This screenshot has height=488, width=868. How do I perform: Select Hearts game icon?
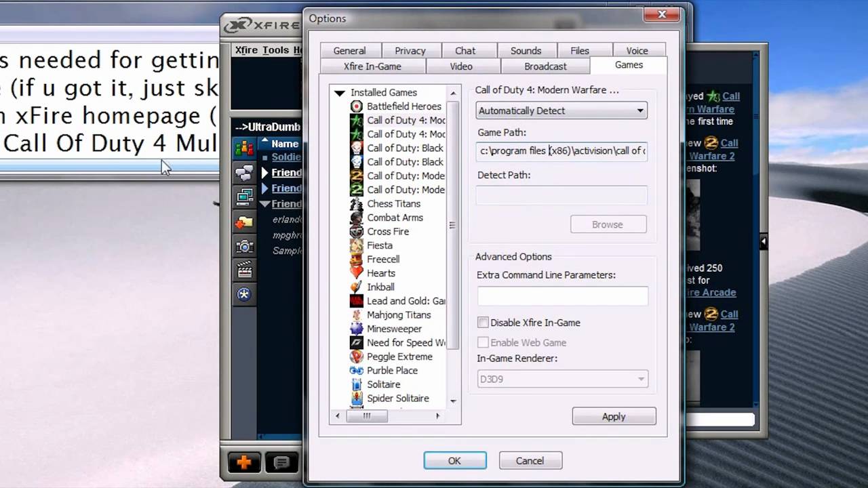point(356,273)
